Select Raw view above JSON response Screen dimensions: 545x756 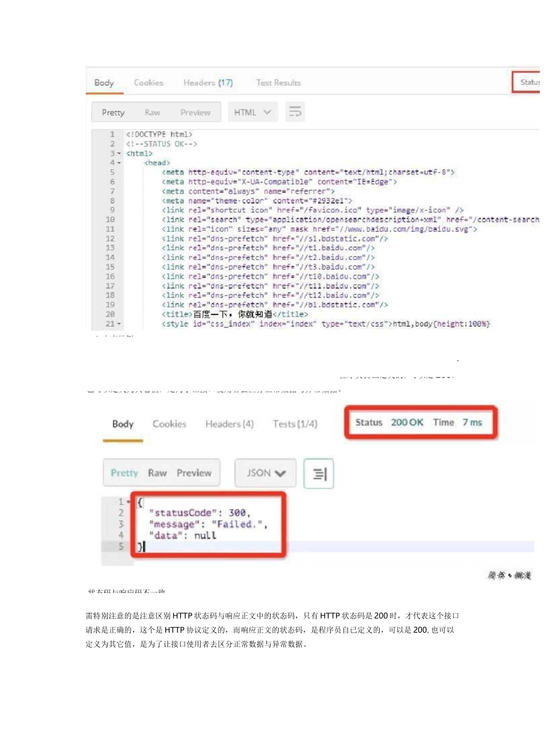click(x=157, y=473)
